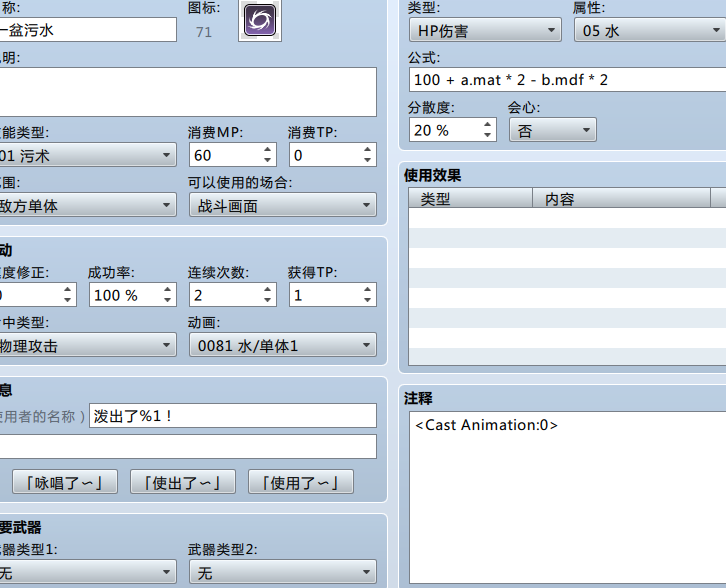Open the damage 类型 dropdown HP伤害

pyautogui.click(x=485, y=30)
